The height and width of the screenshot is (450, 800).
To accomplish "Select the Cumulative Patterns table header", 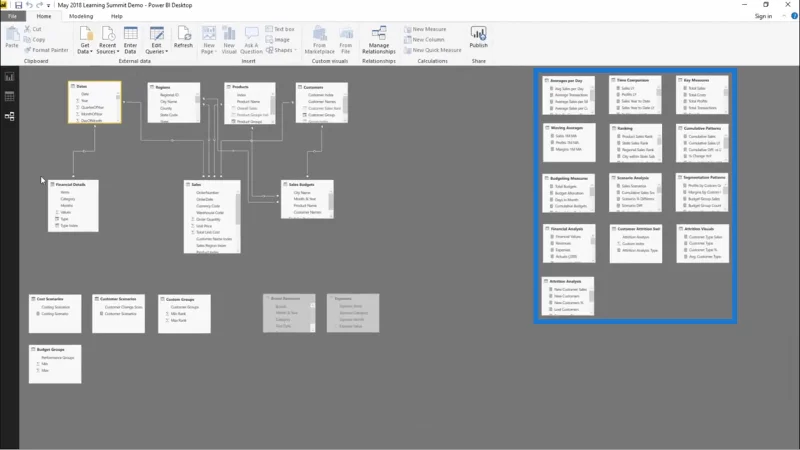I will click(x=702, y=128).
